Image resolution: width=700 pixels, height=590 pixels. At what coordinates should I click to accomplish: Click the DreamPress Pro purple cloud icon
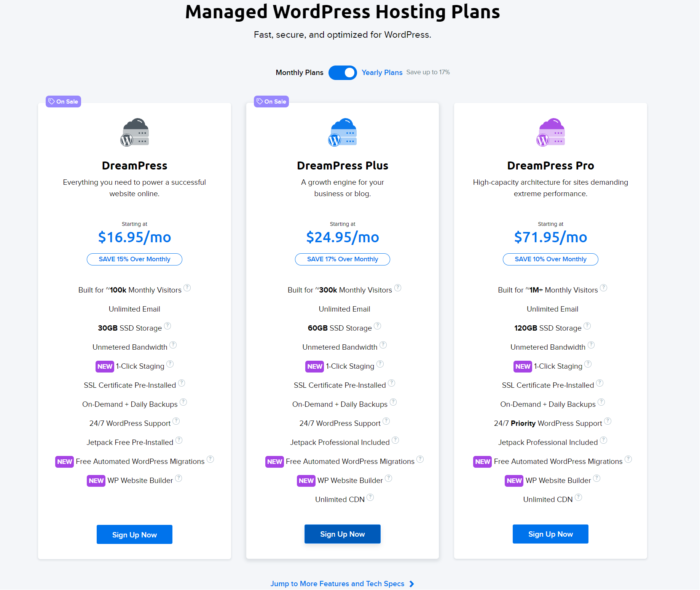[x=551, y=132]
